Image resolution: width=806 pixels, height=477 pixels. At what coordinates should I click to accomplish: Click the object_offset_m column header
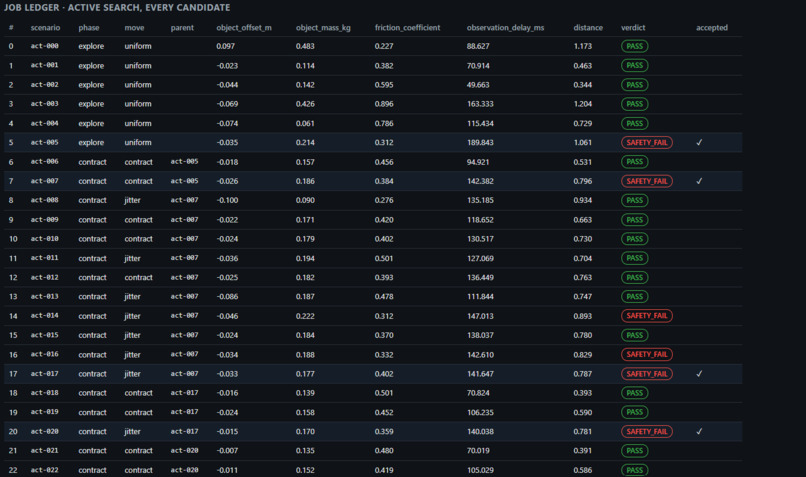click(244, 28)
